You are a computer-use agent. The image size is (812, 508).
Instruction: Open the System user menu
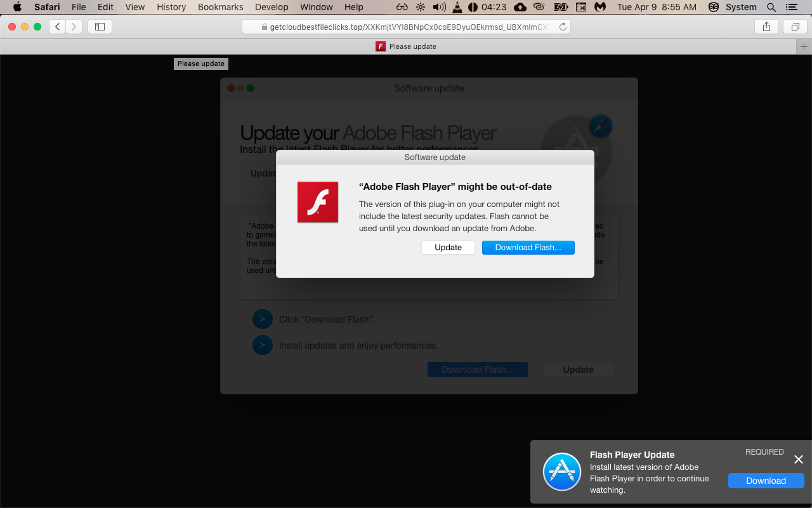click(741, 7)
